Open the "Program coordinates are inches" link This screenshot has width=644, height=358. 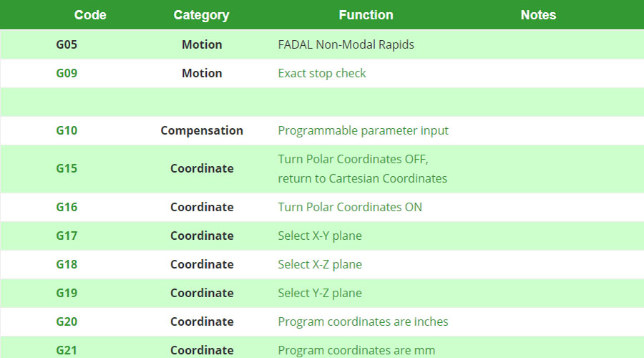click(x=363, y=321)
